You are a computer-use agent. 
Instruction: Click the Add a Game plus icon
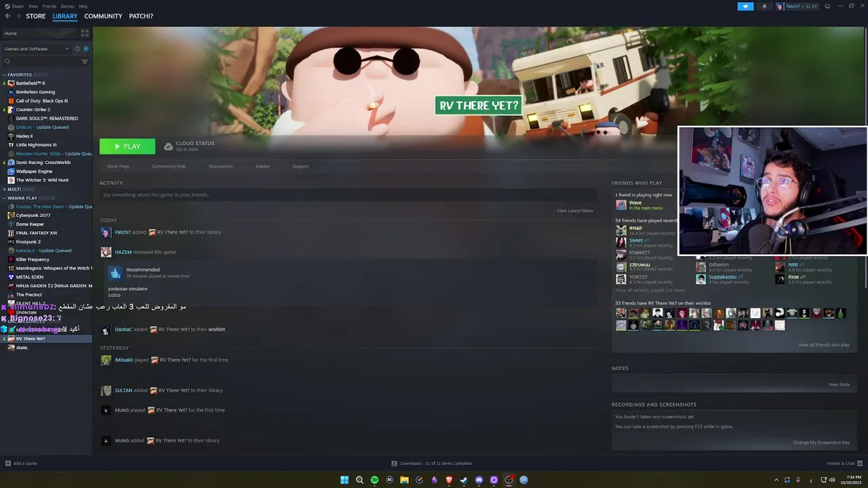pyautogui.click(x=8, y=464)
